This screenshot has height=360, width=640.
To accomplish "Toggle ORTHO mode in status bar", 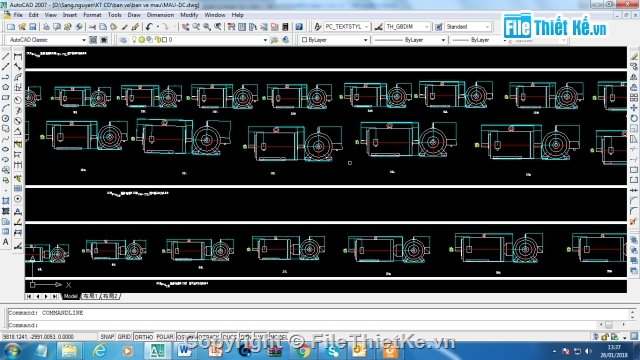I will coord(144,337).
